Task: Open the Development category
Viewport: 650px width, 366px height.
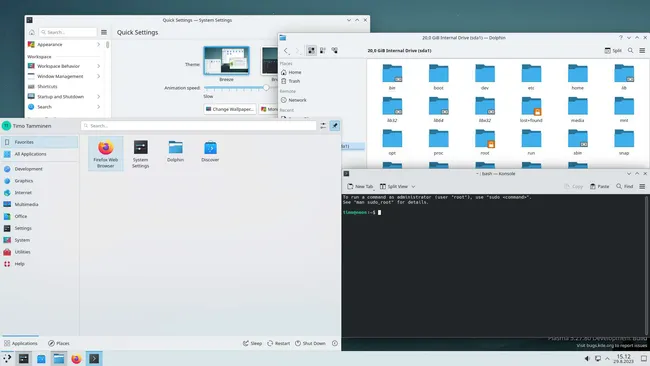Action: coord(39,169)
